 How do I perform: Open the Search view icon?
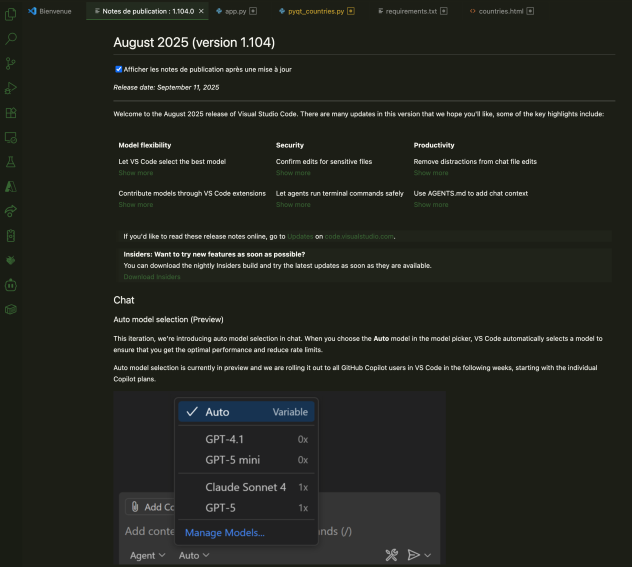coord(11,39)
